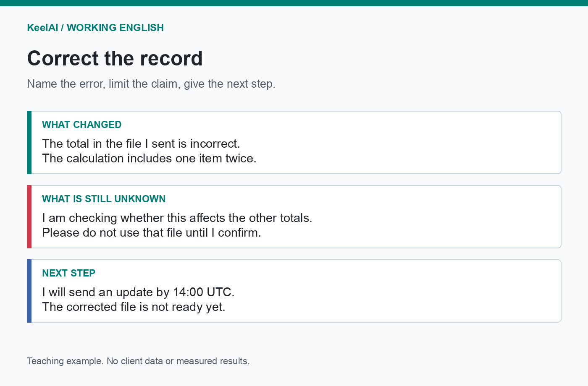This screenshot has height=386, width=588.
Task: Click the KeelAI / WORKING ENGLISH breadcrumb
Action: 95,28
